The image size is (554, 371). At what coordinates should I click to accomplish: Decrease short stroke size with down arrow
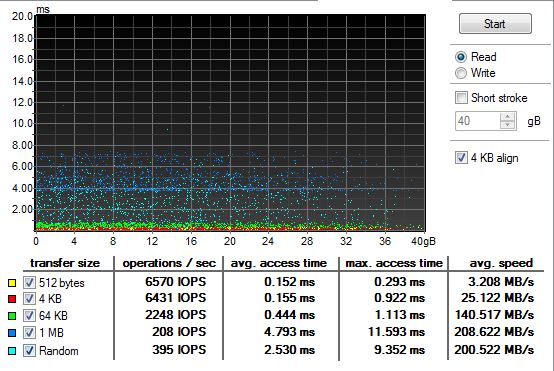tap(508, 125)
